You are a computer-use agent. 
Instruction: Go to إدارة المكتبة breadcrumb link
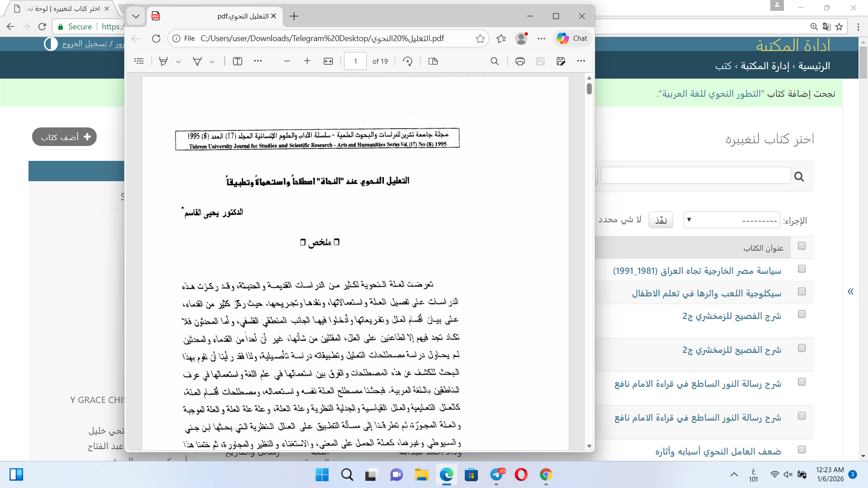click(x=765, y=66)
